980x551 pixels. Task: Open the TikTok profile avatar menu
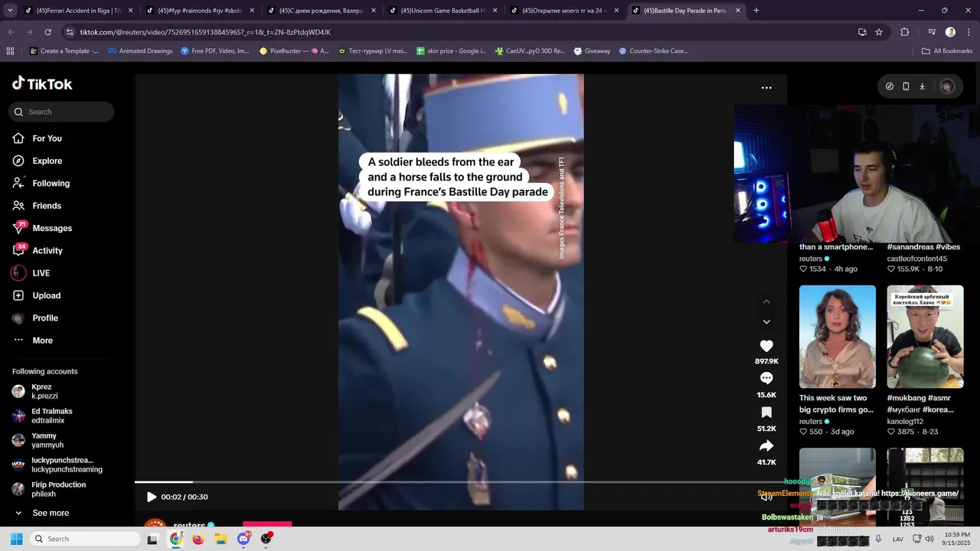(x=947, y=86)
